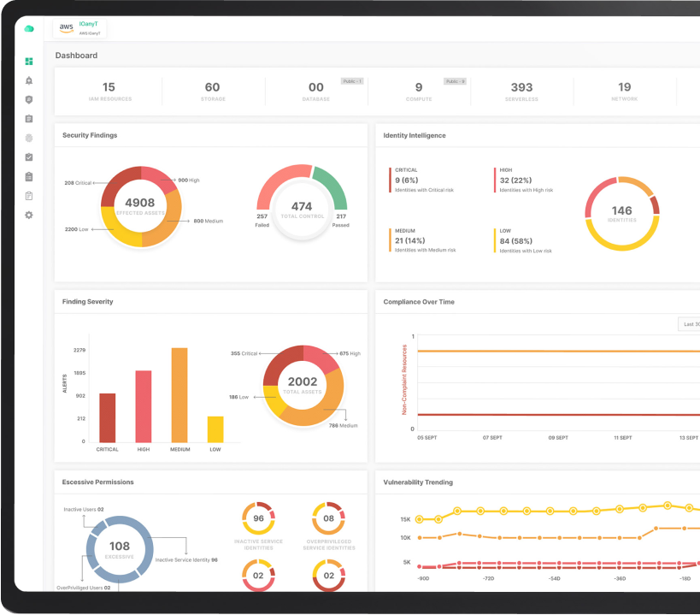Click the shield security icon in sidebar
Image resolution: width=700 pixels, height=615 pixels.
pyautogui.click(x=29, y=99)
